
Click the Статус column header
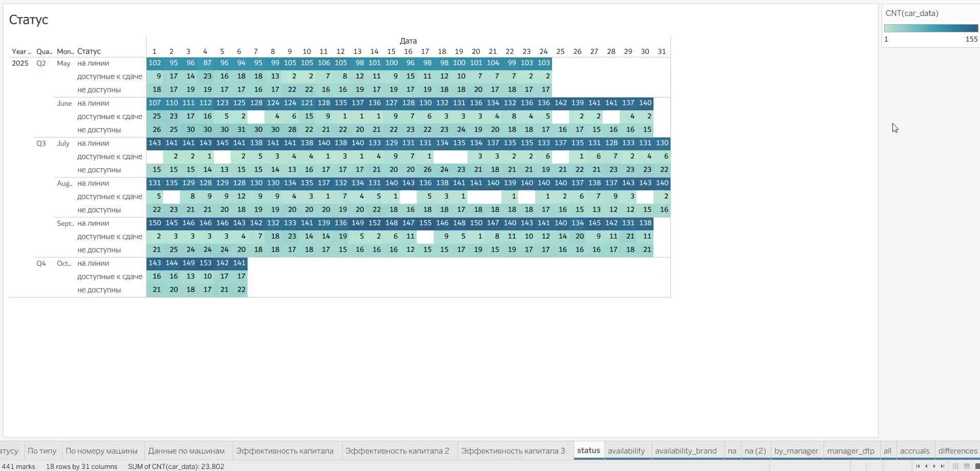(x=89, y=51)
